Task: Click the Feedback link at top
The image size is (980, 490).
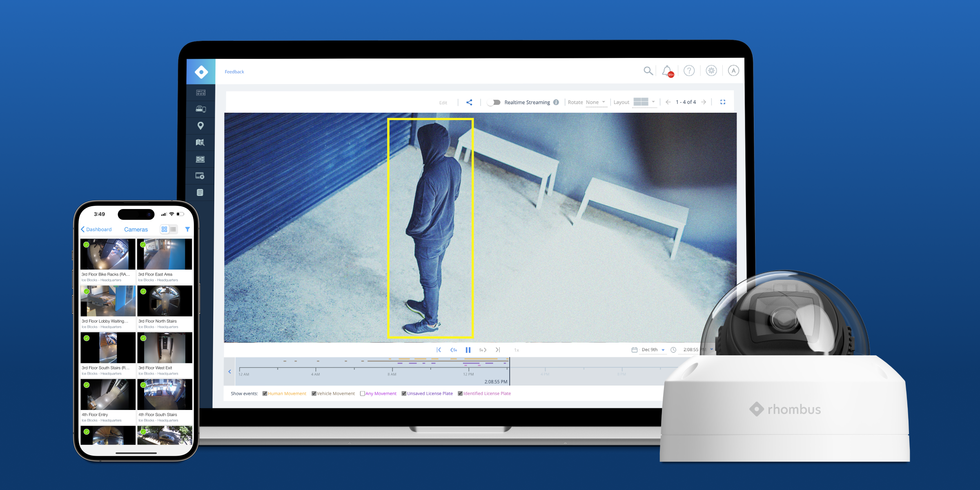Action: click(x=234, y=71)
